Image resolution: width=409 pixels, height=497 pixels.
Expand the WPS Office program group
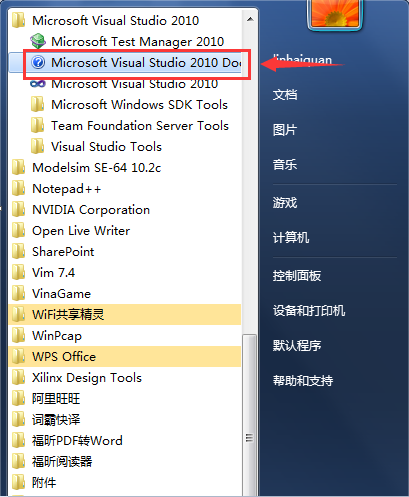pyautogui.click(x=125, y=356)
